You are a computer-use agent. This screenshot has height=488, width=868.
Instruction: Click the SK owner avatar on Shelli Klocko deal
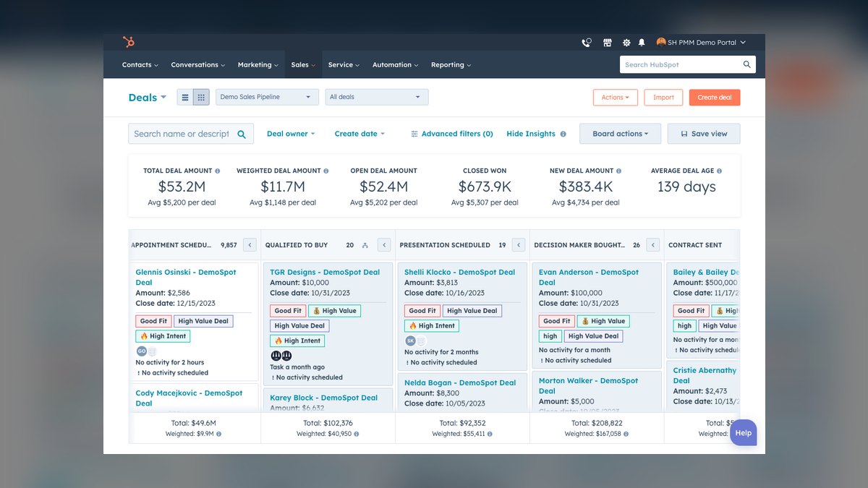[x=410, y=341]
